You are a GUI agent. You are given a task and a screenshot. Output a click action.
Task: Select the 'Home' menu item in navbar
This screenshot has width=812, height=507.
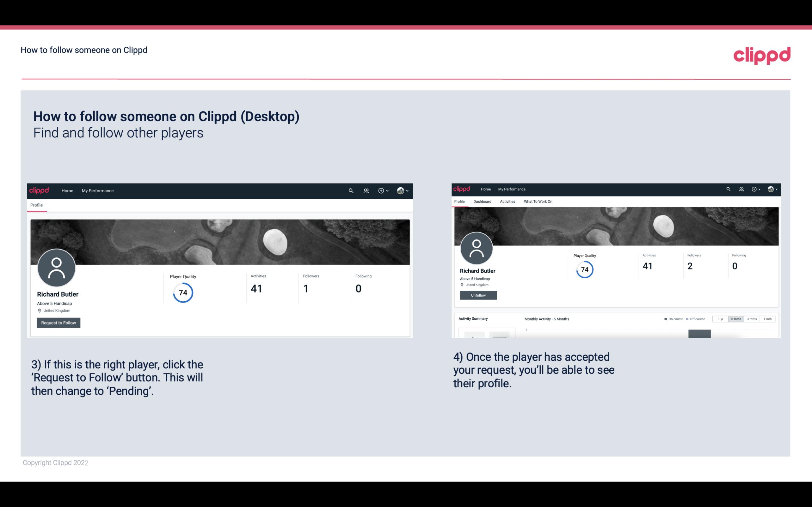[66, 190]
